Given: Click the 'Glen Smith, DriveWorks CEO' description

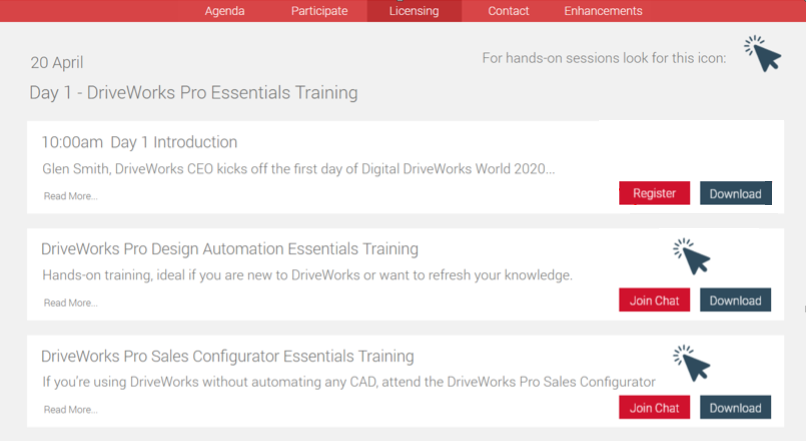Looking at the screenshot, I should (x=299, y=169).
